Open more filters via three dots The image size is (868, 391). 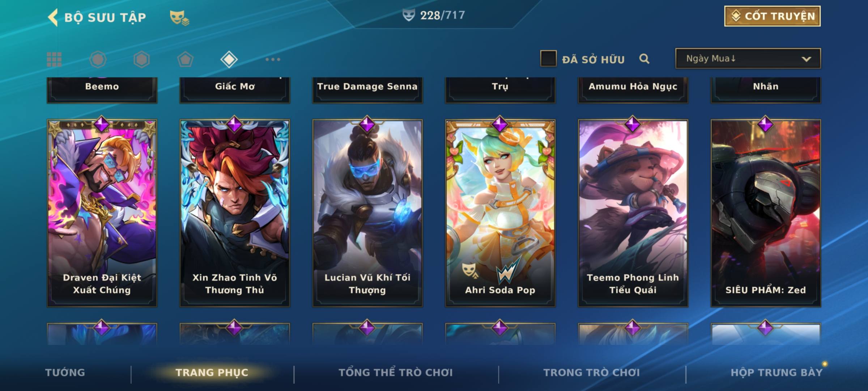pos(273,59)
